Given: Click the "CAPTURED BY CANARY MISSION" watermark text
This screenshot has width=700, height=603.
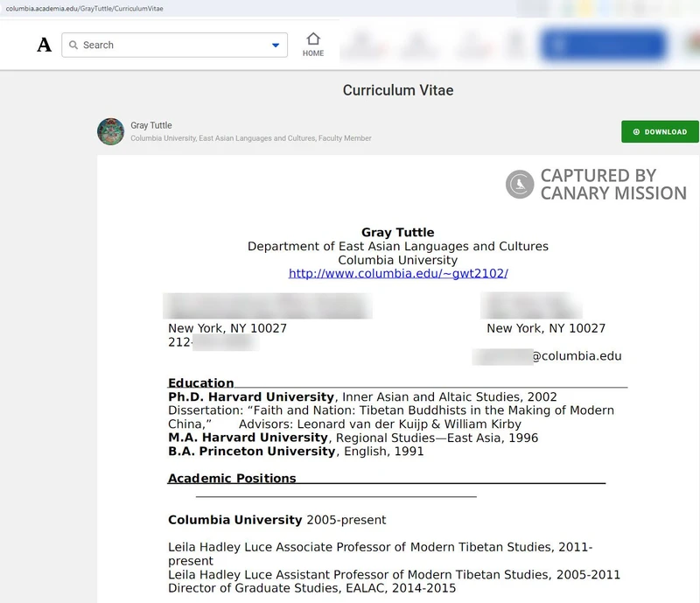Looking at the screenshot, I should pos(612,184).
